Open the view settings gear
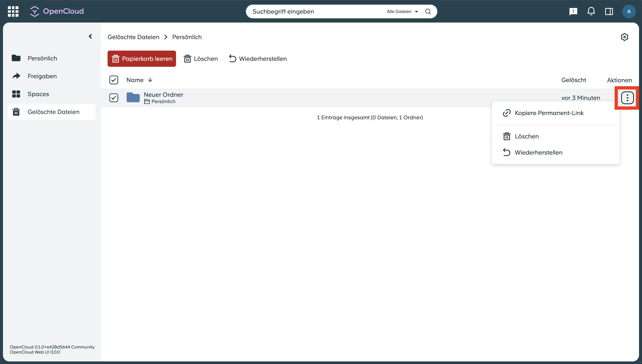Viewport: 642px width, 364px height. tap(625, 37)
